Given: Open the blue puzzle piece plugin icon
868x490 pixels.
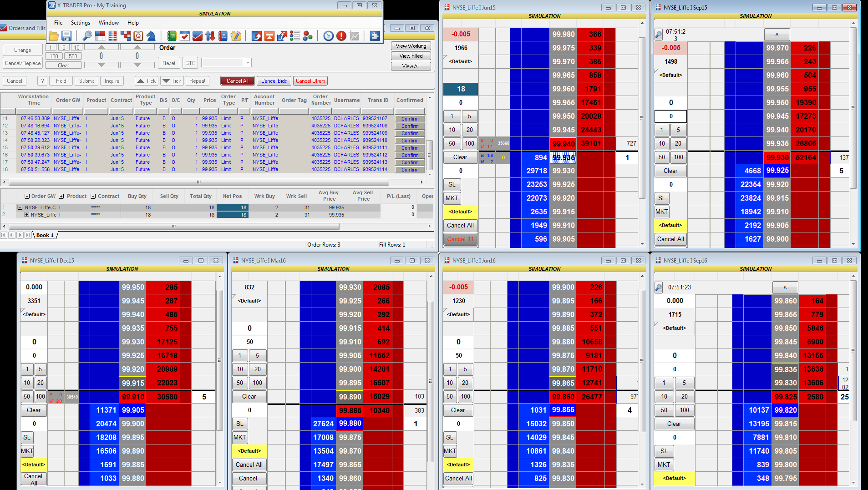Looking at the screenshot, I should point(375,36).
